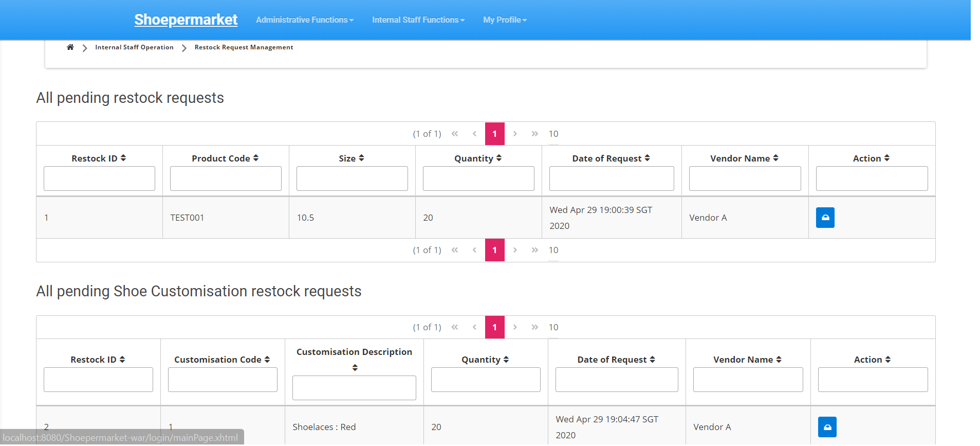Screen dimensions: 980x446
Task: Sort by Size column arrows
Action: 361,158
